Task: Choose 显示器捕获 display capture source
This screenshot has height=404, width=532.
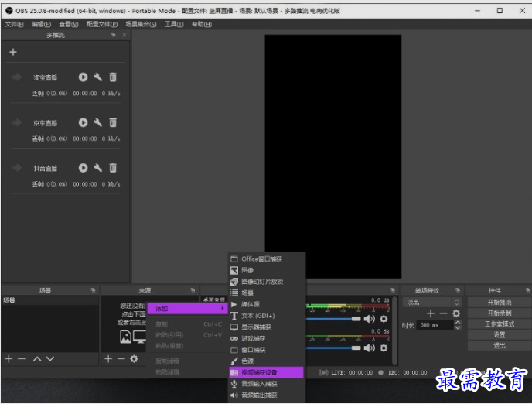Action: (267, 327)
